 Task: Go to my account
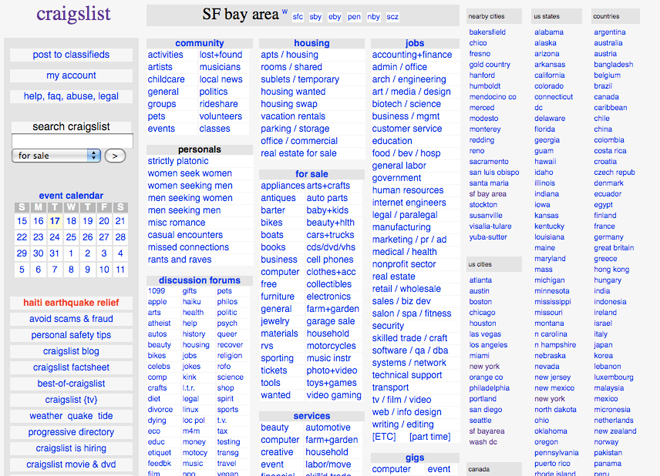pyautogui.click(x=70, y=76)
